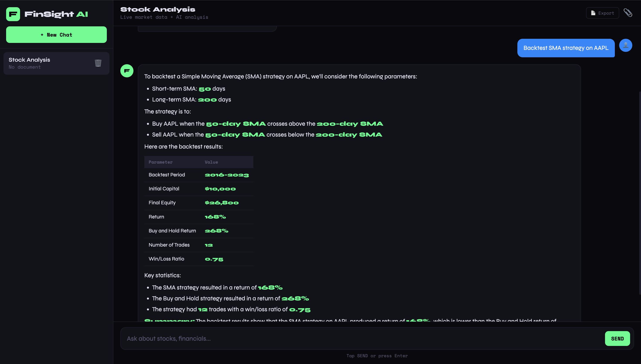
Task: Click the Parameter column header
Action: [x=161, y=162]
